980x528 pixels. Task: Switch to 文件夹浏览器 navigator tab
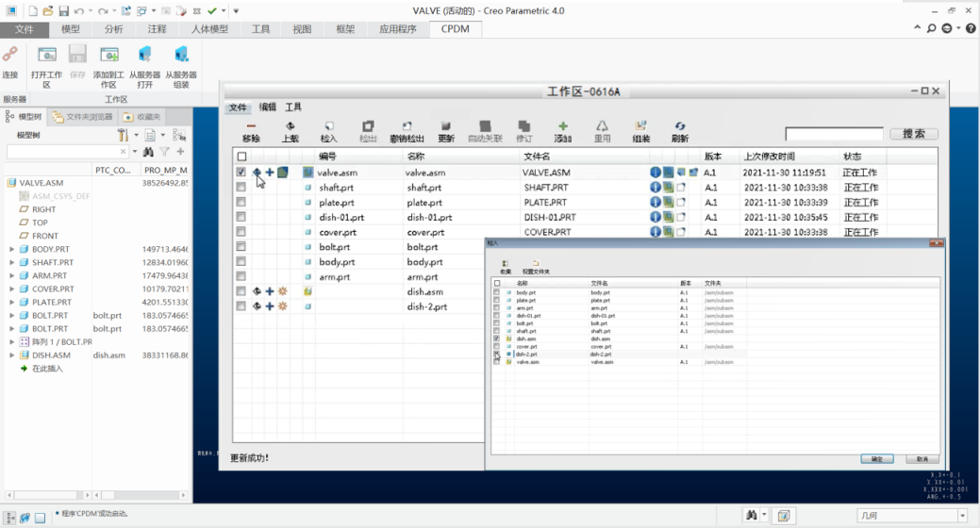tap(83, 117)
